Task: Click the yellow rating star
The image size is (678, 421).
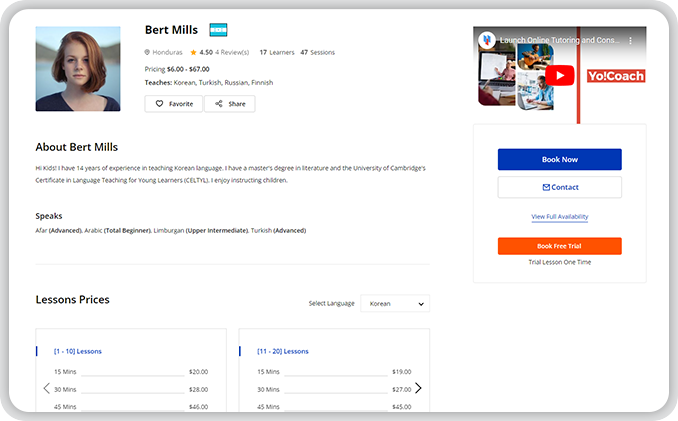Action: 193,52
